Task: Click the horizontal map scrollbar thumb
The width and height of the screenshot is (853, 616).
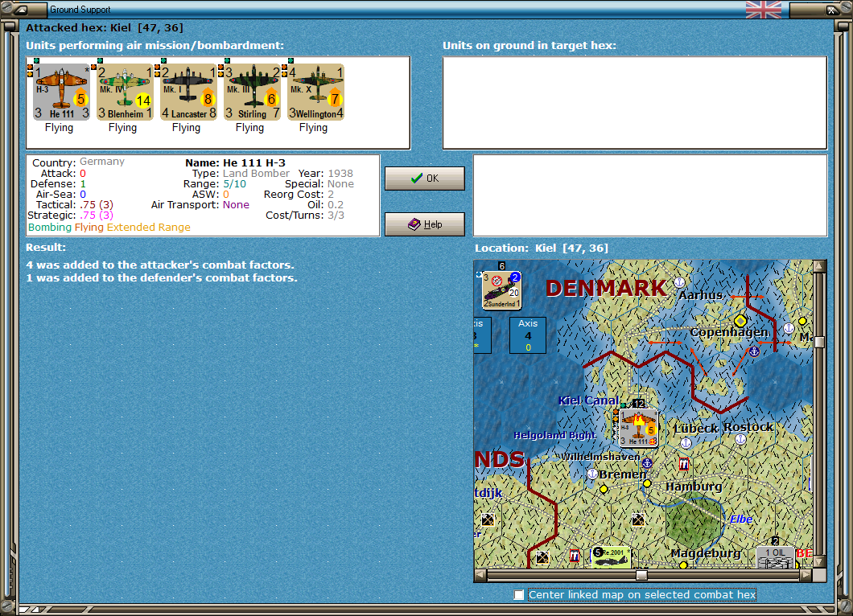Action: click(x=641, y=575)
